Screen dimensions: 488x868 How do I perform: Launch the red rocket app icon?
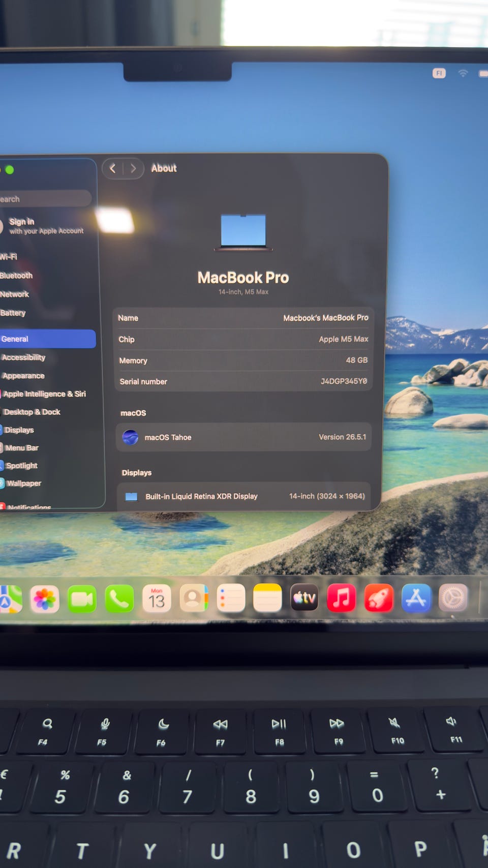(x=379, y=598)
